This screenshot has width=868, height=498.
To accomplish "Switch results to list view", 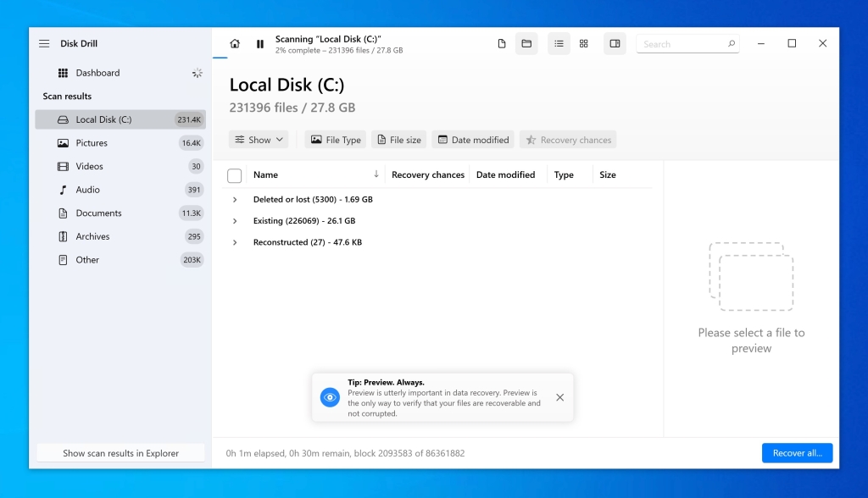I will click(x=559, y=43).
